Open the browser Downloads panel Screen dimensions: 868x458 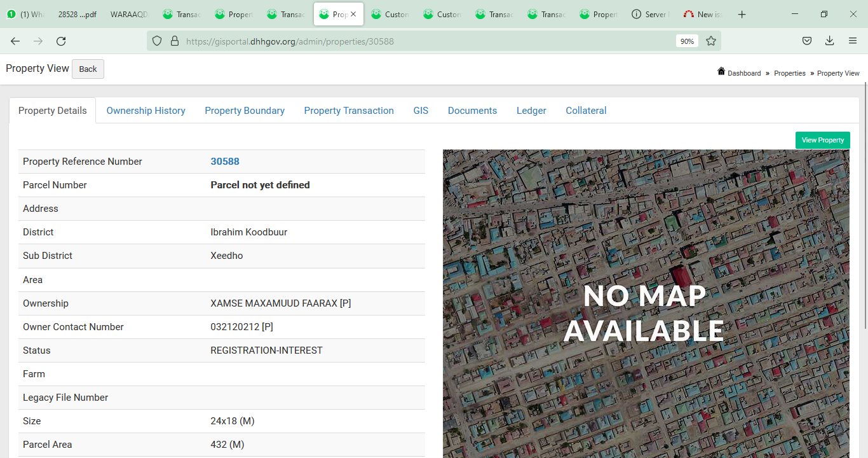click(829, 41)
